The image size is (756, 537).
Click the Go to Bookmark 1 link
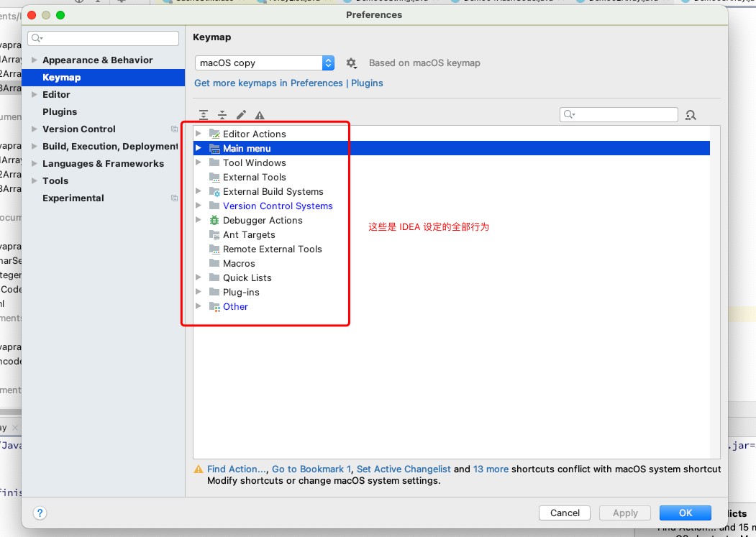tap(311, 469)
